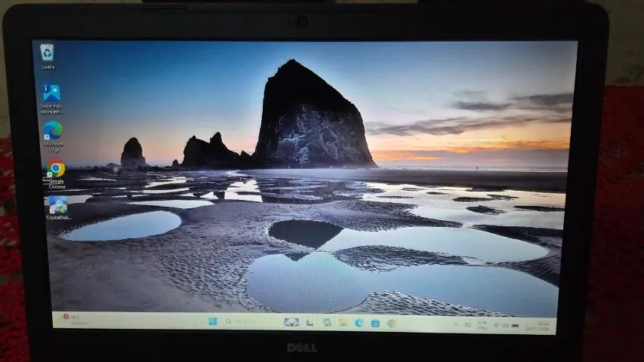Open the volume tray icon

[x=506, y=326]
